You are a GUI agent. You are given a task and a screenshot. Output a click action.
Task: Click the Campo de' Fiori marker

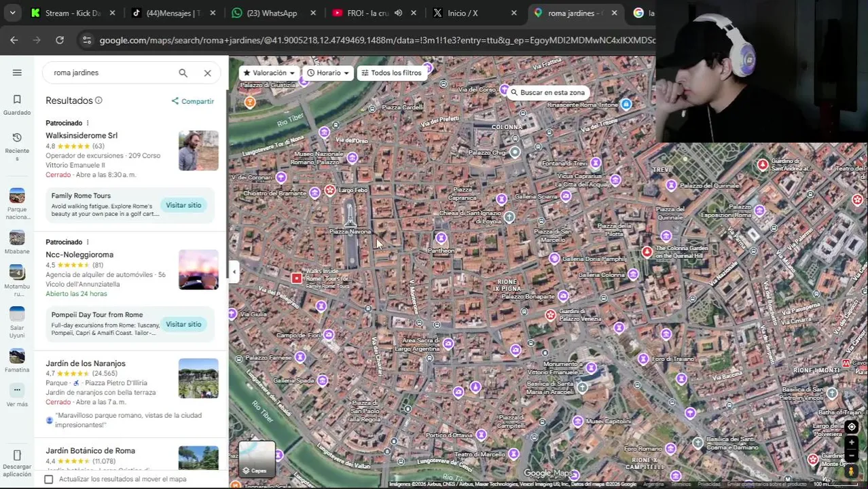329,334
